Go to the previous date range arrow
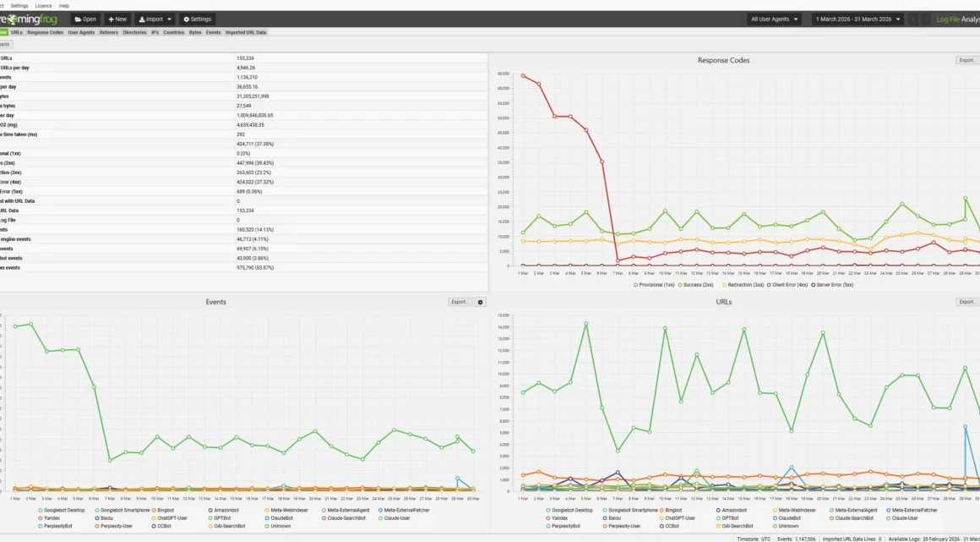The height and width of the screenshot is (542, 980). (913, 19)
